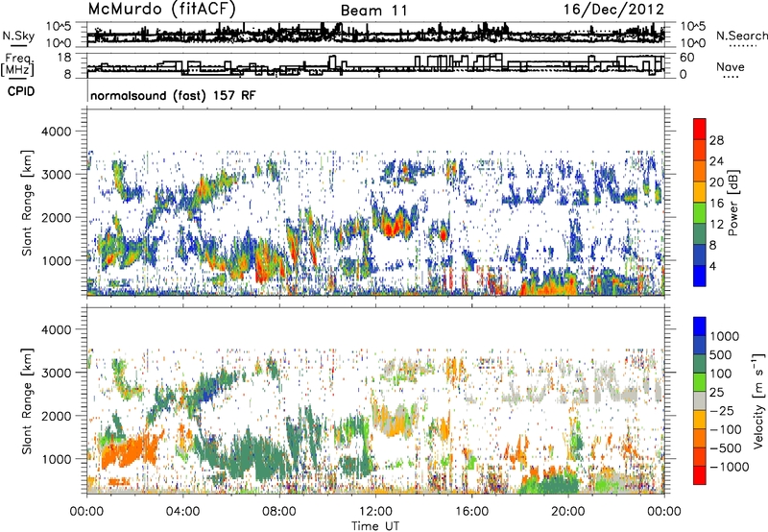Click the 'Time UT' axis title
768x532 pixels.
pyautogui.click(x=375, y=525)
